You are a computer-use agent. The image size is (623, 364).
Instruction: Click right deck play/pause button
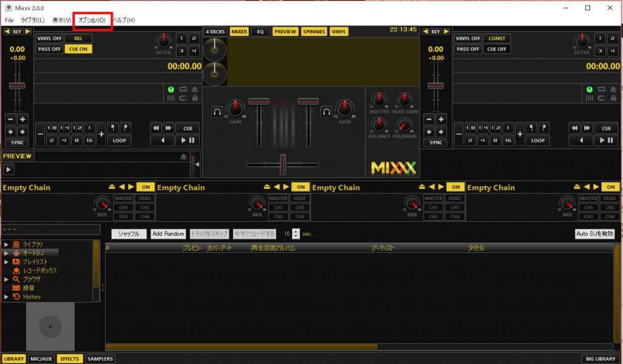606,140
